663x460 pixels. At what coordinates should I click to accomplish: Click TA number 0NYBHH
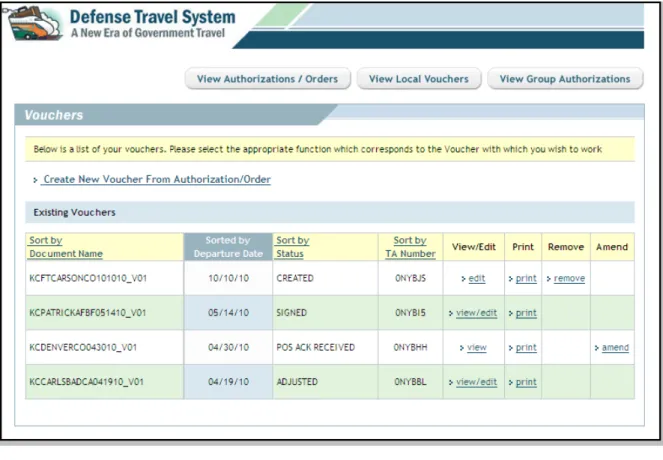point(410,348)
